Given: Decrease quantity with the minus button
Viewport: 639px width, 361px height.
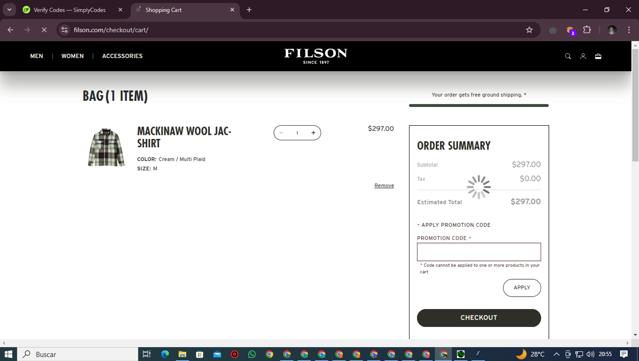Looking at the screenshot, I should click(281, 133).
